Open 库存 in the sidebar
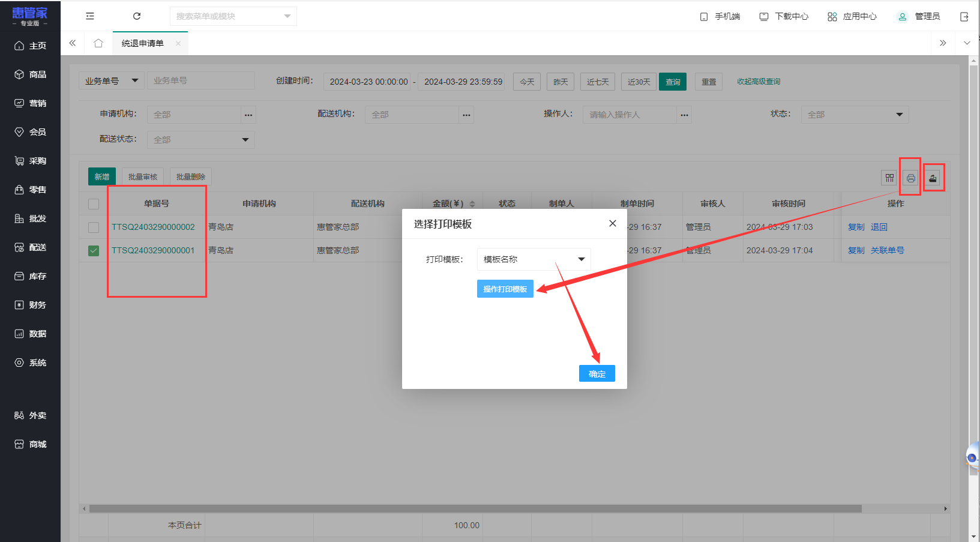Screen dimensions: 980x542 point(30,276)
